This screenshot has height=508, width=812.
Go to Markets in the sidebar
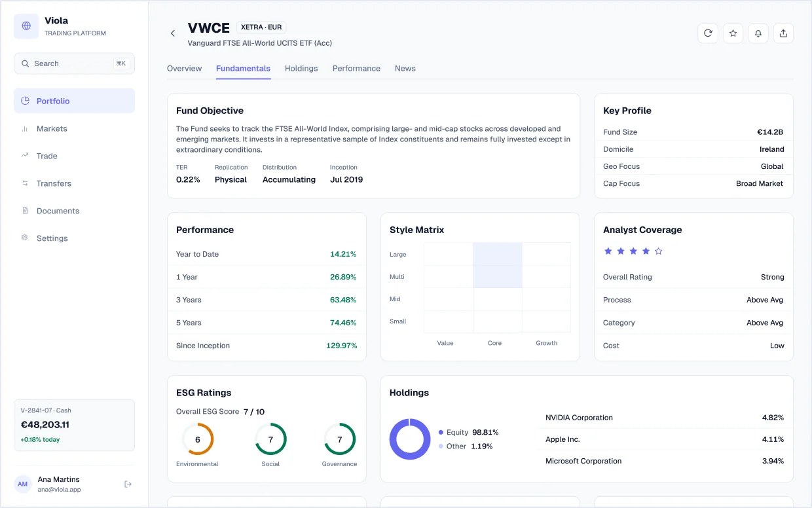pyautogui.click(x=74, y=129)
